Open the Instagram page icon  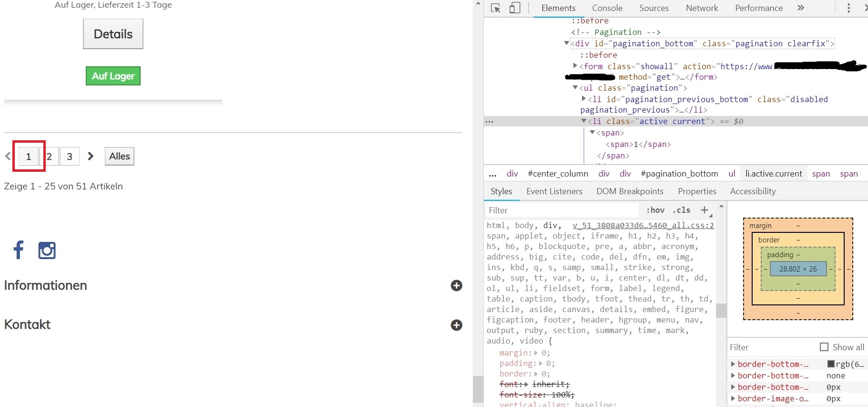click(47, 250)
